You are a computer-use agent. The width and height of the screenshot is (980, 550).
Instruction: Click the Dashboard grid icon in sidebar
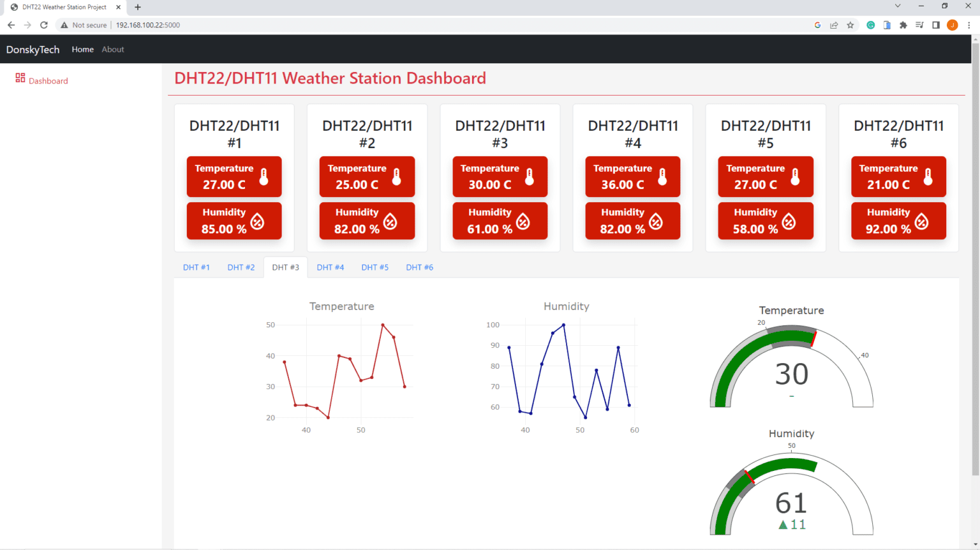tap(20, 78)
